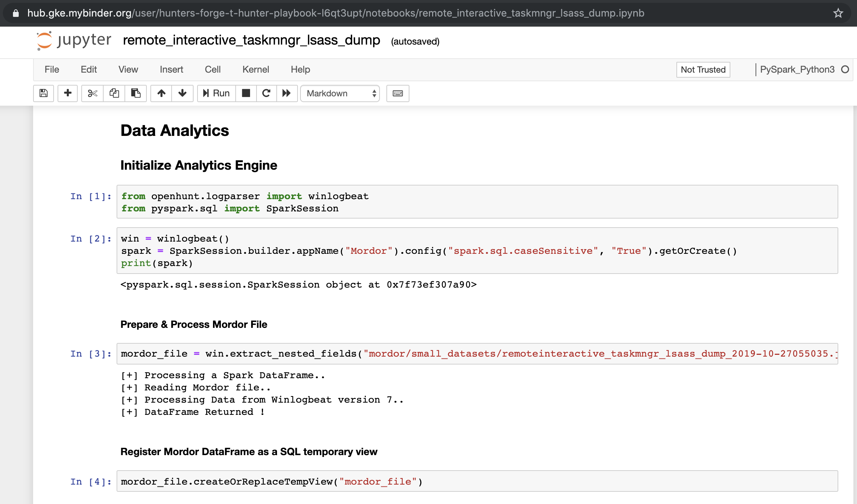This screenshot has width=857, height=504.
Task: Run the selected cell
Action: 216,93
